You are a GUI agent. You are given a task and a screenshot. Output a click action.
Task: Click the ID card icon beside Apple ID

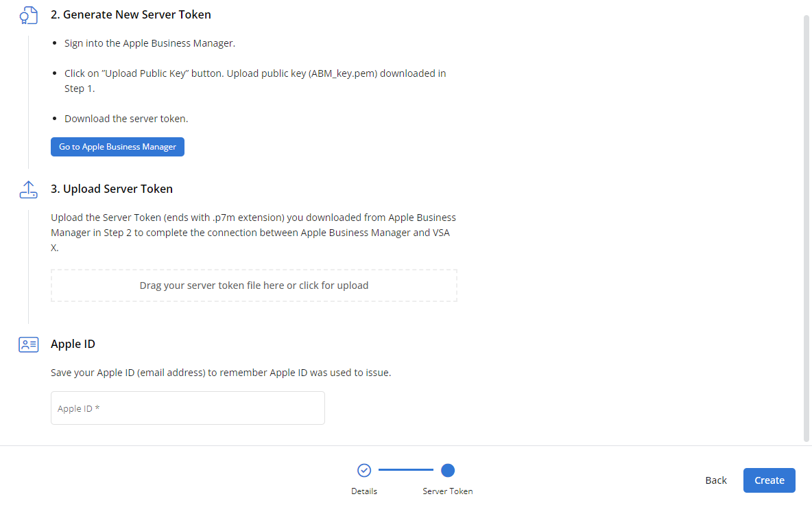(28, 344)
